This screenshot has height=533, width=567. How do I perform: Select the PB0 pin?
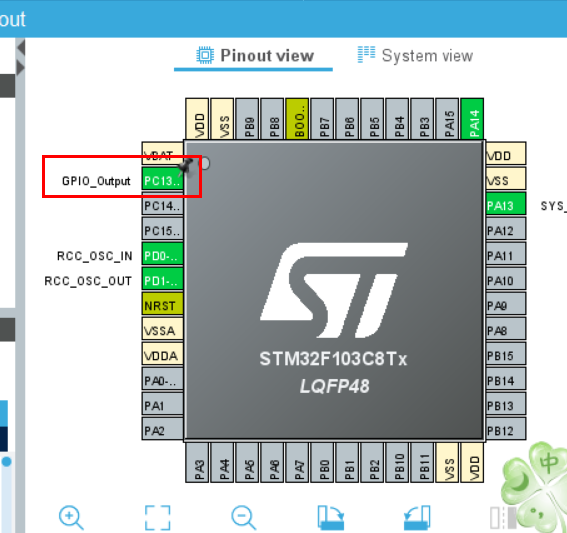click(322, 462)
